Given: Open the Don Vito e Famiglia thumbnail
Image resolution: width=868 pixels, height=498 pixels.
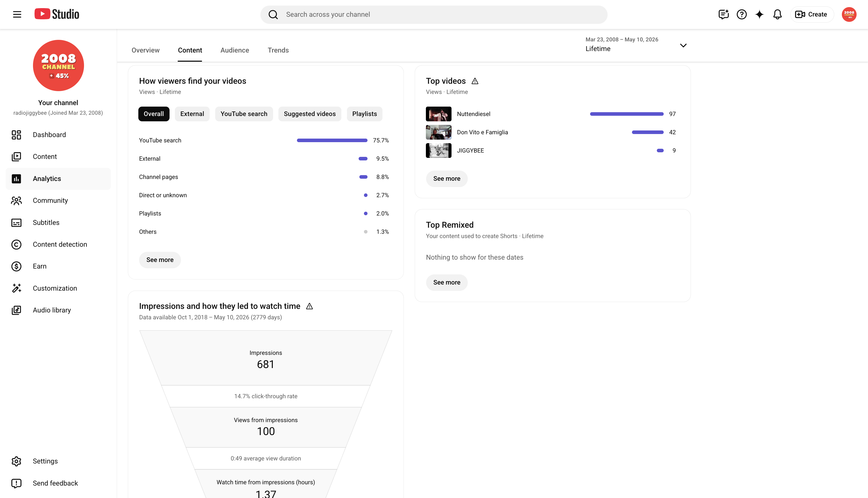Looking at the screenshot, I should pyautogui.click(x=439, y=132).
